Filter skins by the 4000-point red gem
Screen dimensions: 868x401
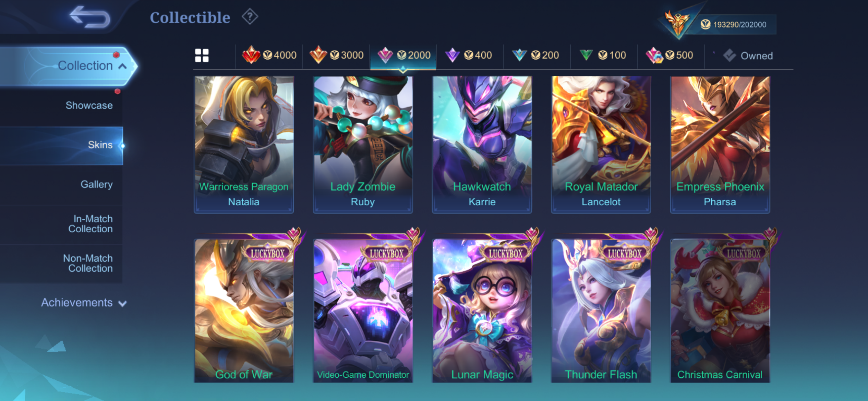tap(269, 55)
